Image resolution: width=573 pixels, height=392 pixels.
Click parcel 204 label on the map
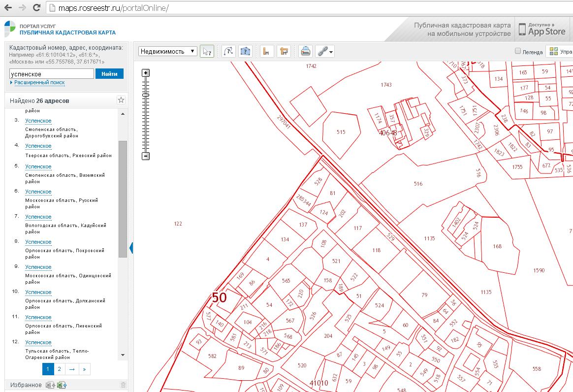328,336
